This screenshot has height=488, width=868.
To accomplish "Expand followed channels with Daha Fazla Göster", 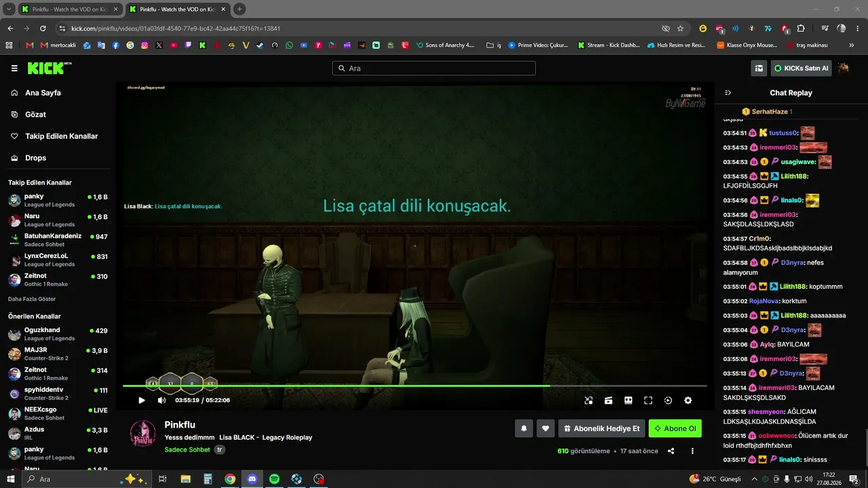I will pyautogui.click(x=32, y=299).
